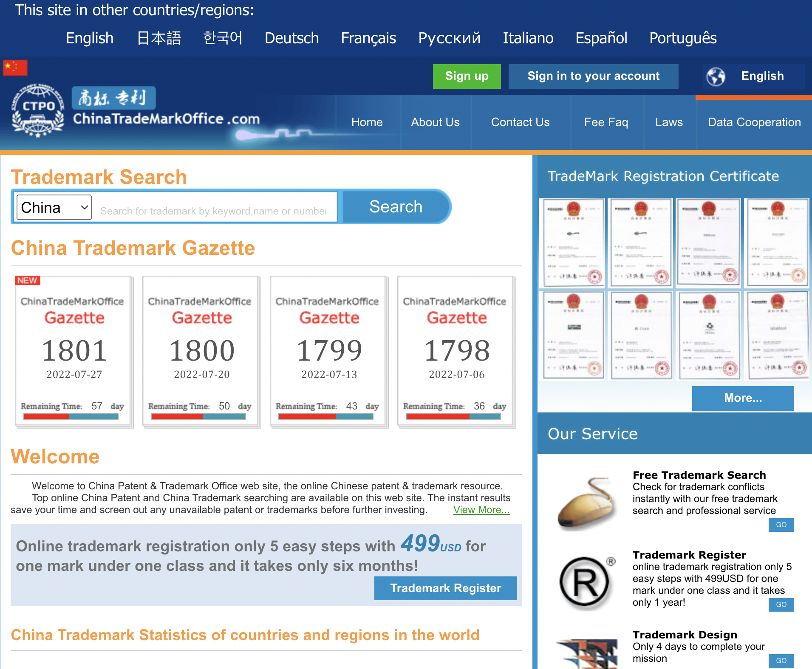Open the mouse icon for Free Trademark Search
This screenshot has width=812, height=669.
point(587,503)
